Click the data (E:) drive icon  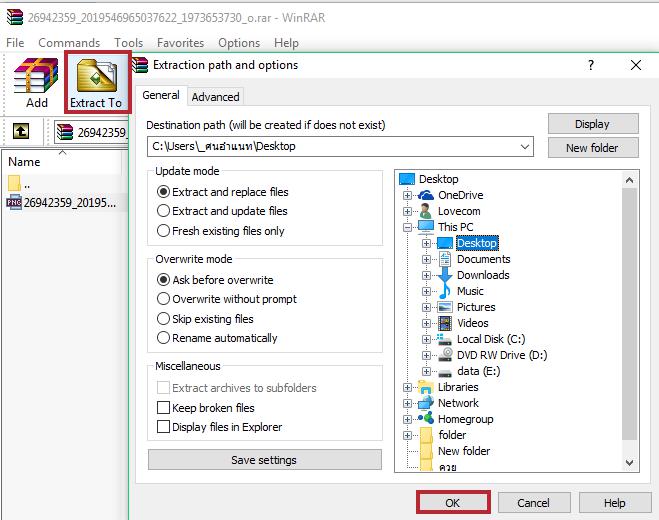445,372
